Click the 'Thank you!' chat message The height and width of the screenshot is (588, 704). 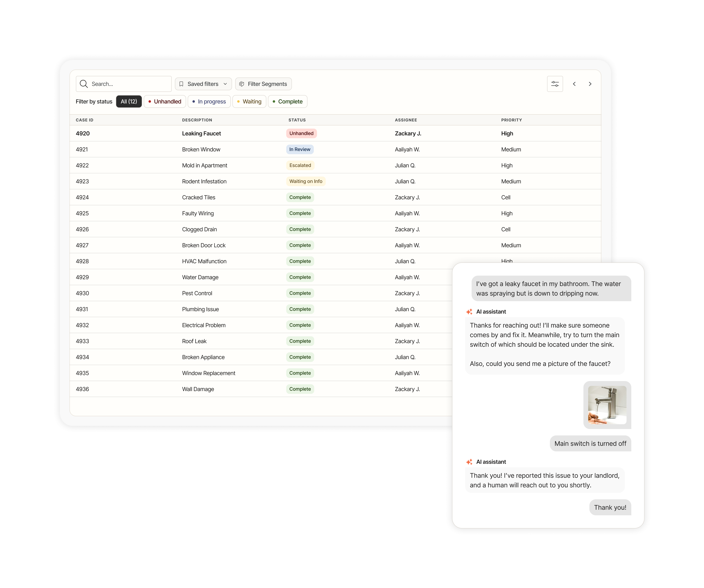click(x=610, y=507)
